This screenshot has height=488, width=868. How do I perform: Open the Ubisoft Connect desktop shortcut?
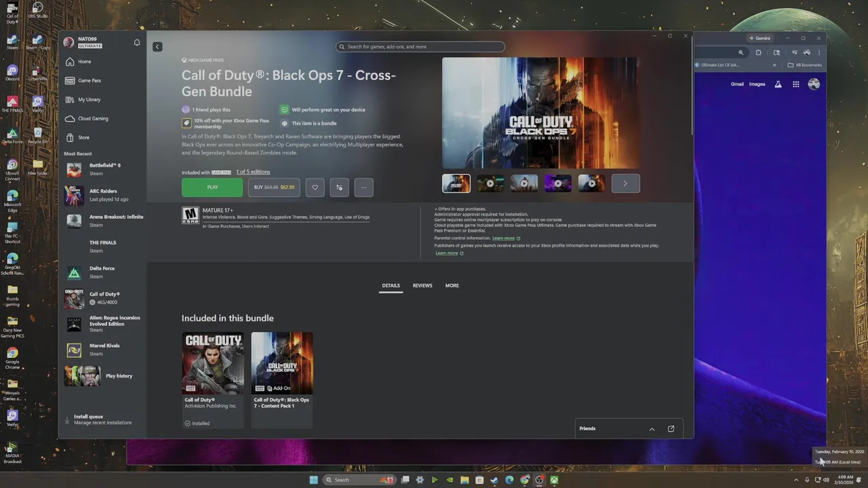pyautogui.click(x=12, y=170)
